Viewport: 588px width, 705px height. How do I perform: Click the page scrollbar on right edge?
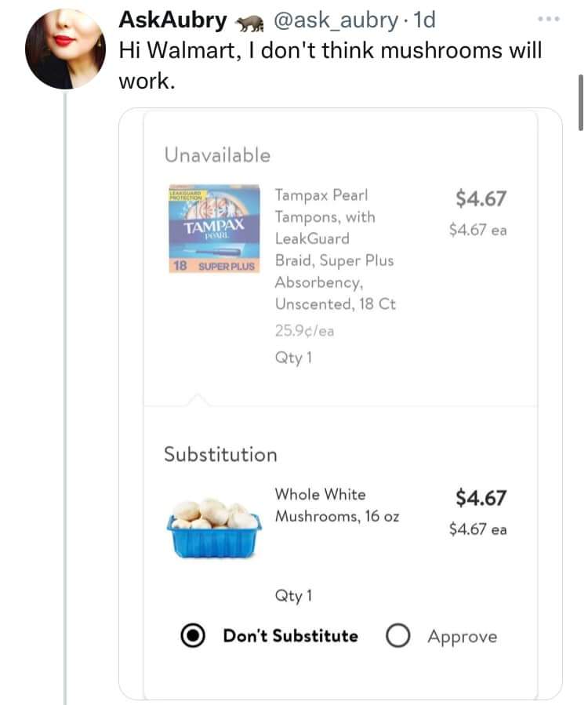coord(580,102)
